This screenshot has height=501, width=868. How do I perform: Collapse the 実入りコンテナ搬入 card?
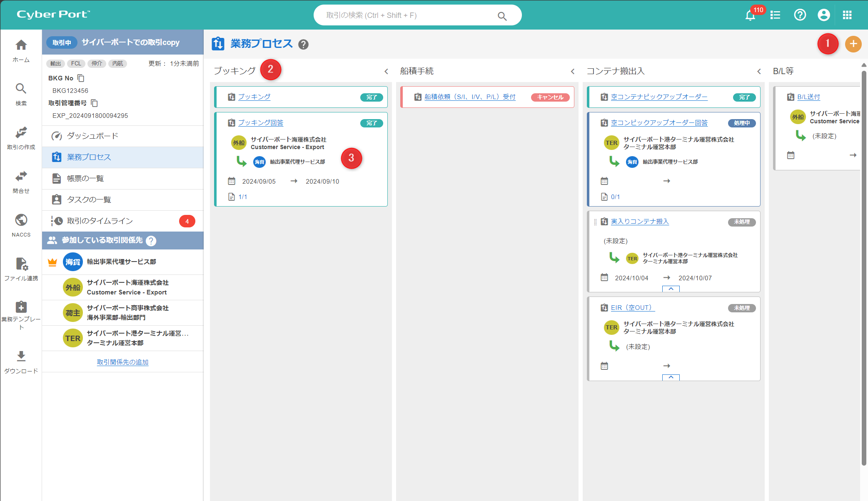(671, 289)
